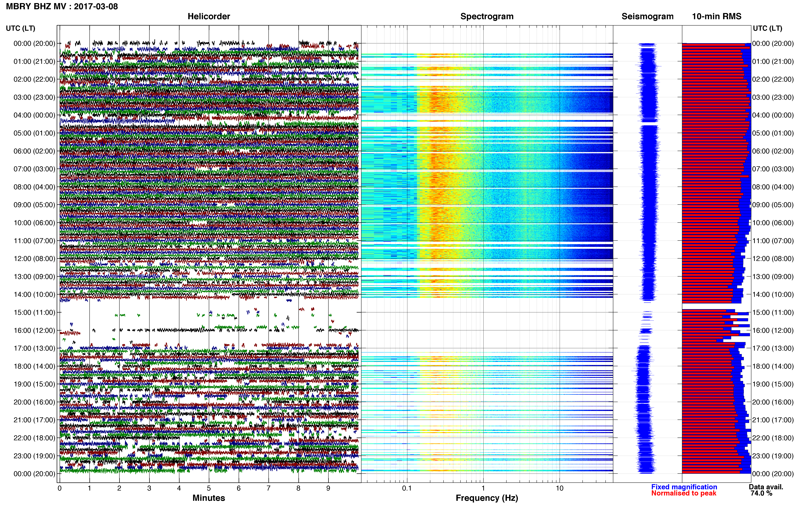The width and height of the screenshot is (812, 508).
Task: Click left time label '04:00 (00:00)'
Action: click(34, 115)
